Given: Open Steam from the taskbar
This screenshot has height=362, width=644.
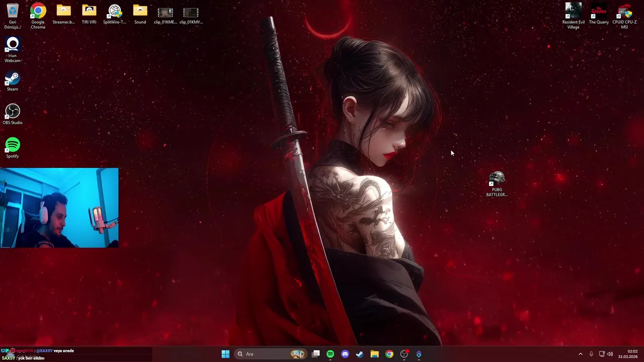Looking at the screenshot, I should point(360,354).
